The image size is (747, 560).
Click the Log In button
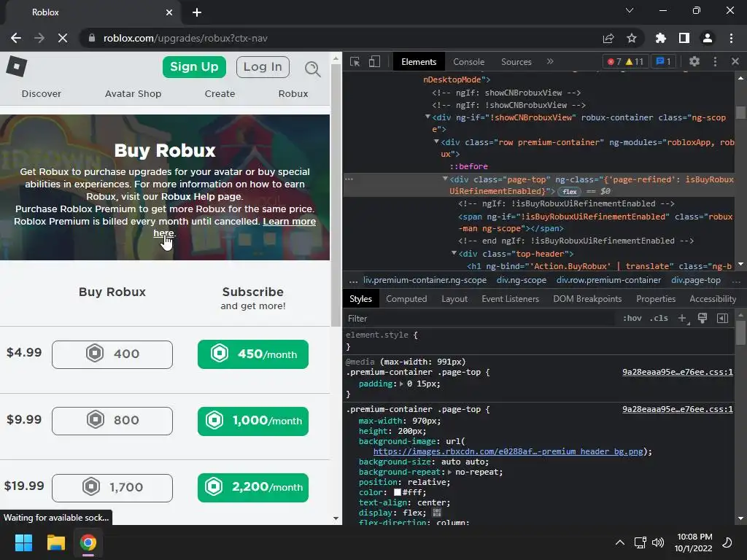click(263, 66)
